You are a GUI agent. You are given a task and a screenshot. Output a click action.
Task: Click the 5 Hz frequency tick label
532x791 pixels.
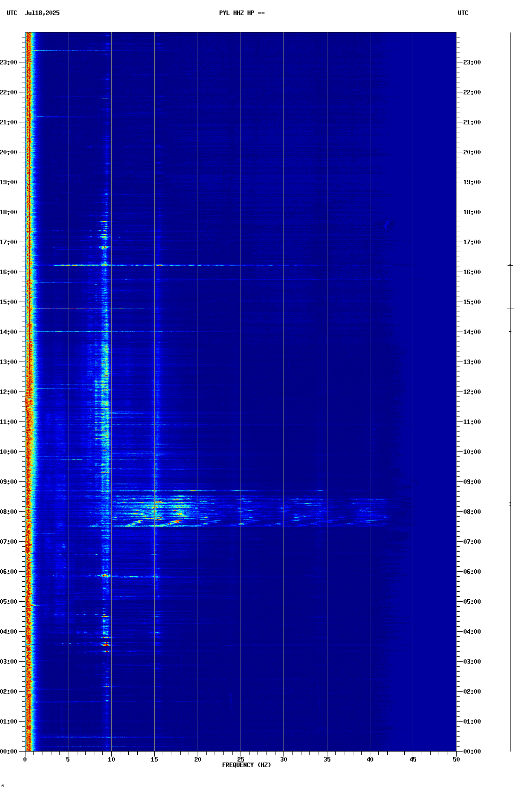pos(68,760)
